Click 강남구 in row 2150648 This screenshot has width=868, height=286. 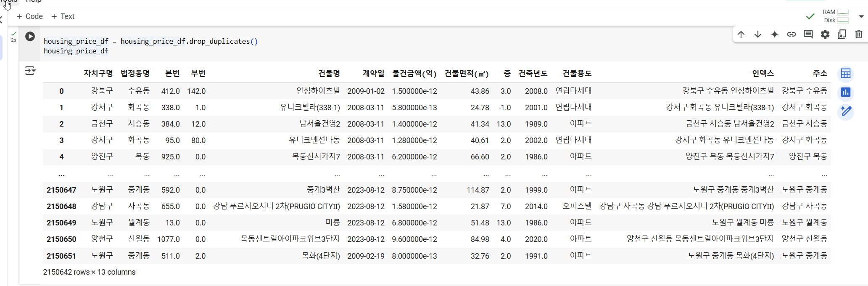coord(102,206)
